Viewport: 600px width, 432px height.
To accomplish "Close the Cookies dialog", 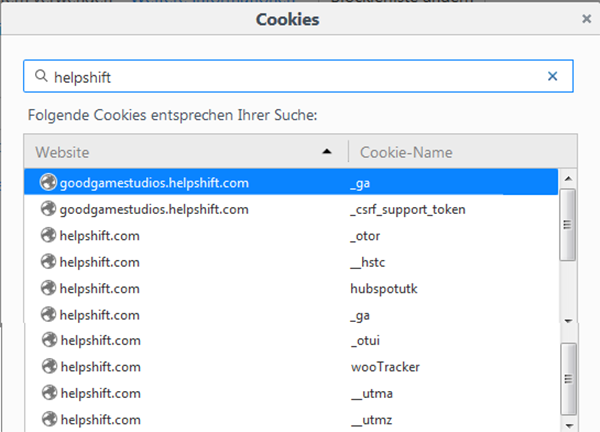I will coord(586,19).
